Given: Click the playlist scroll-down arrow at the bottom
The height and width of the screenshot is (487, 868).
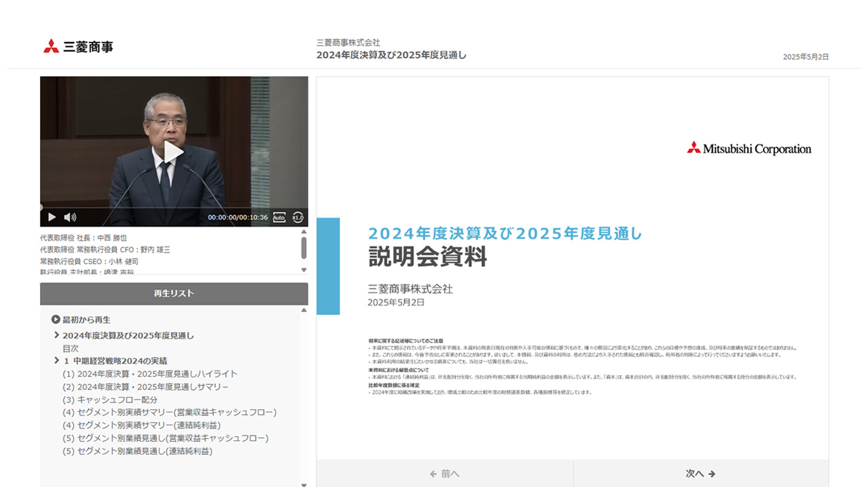Looking at the screenshot, I should [304, 485].
